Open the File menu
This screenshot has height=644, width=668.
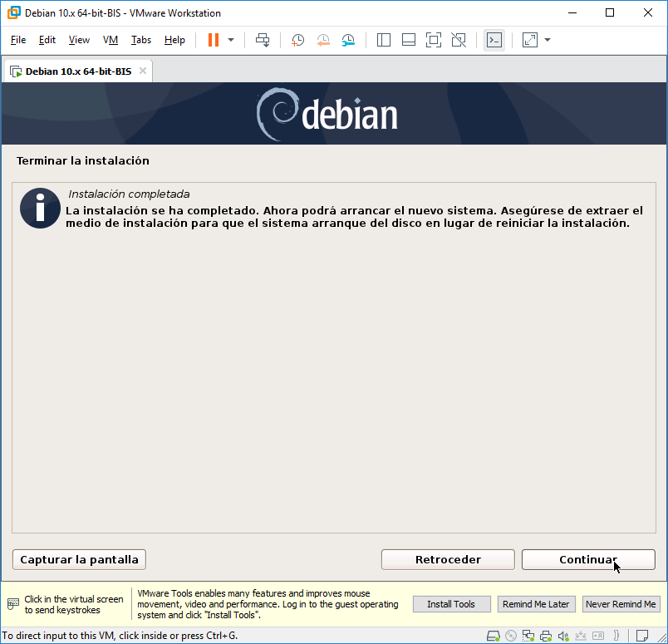(x=18, y=40)
